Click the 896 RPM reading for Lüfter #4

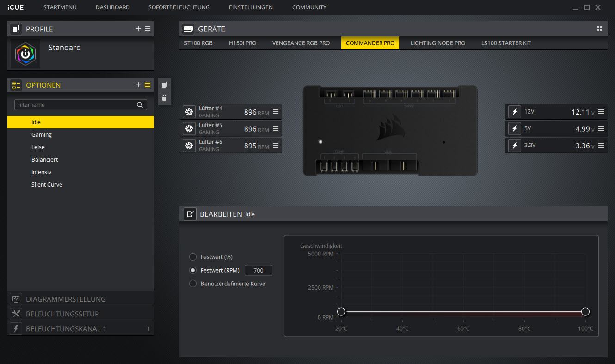(x=257, y=112)
